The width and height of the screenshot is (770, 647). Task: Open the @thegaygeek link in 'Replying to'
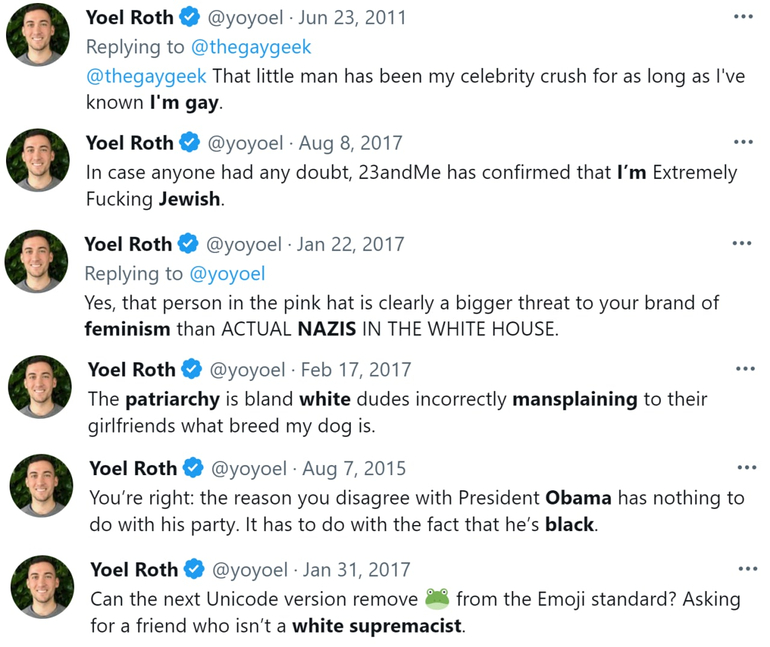click(251, 47)
